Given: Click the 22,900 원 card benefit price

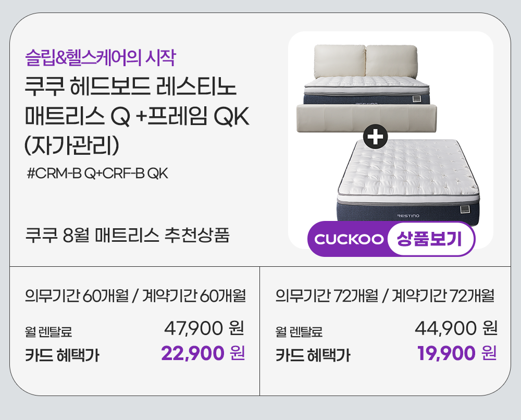Looking at the screenshot, I should 203,353.
